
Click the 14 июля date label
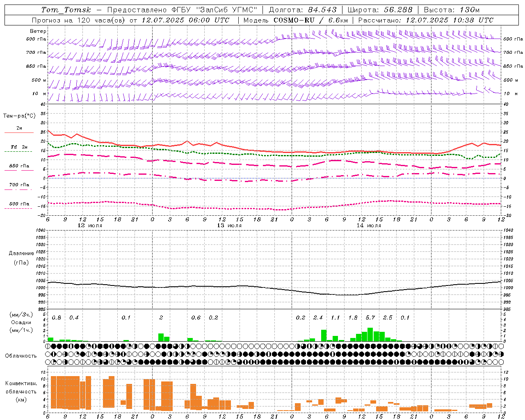point(369,226)
